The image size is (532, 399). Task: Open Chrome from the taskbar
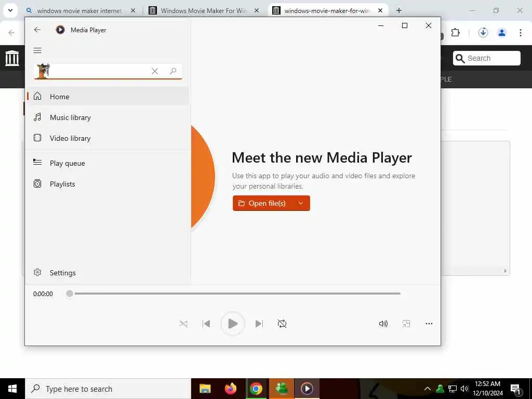[256, 389]
